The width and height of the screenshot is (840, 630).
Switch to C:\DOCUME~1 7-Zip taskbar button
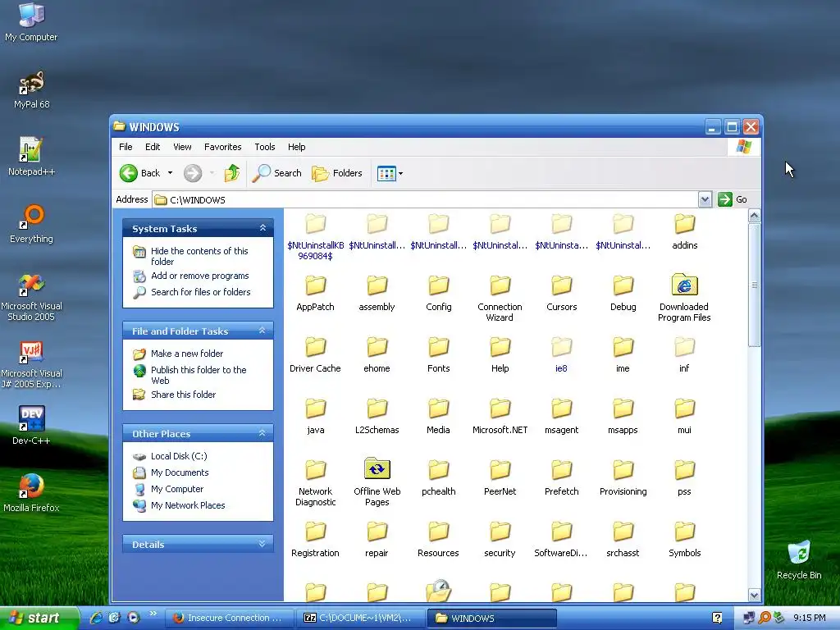360,618
